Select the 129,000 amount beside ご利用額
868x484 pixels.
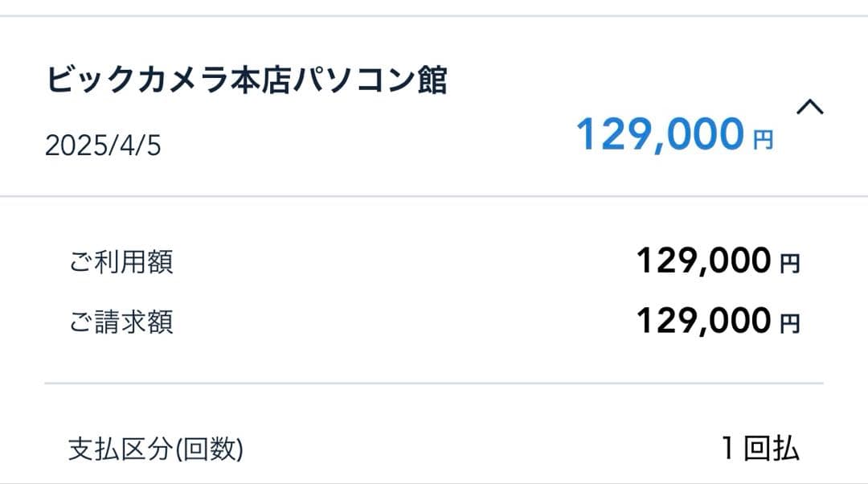pos(703,260)
